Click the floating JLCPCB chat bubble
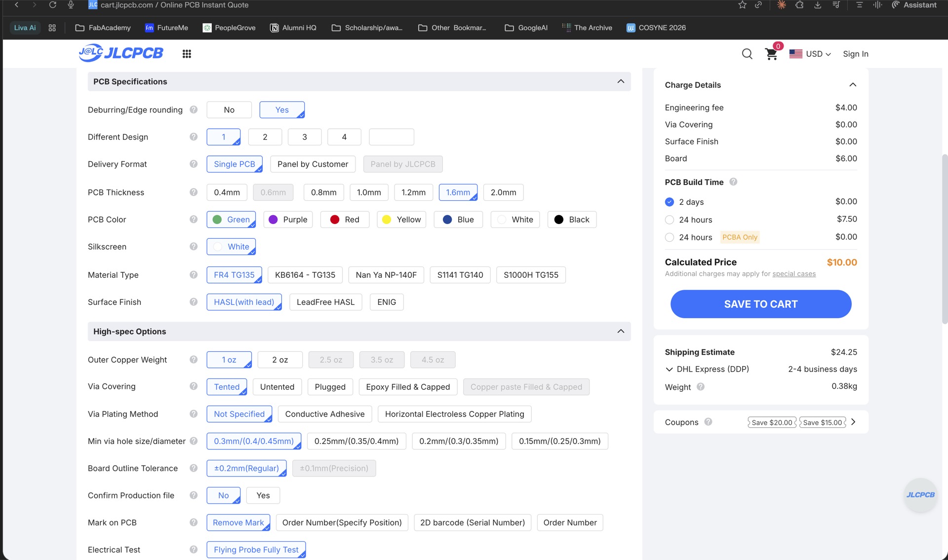 click(x=920, y=495)
